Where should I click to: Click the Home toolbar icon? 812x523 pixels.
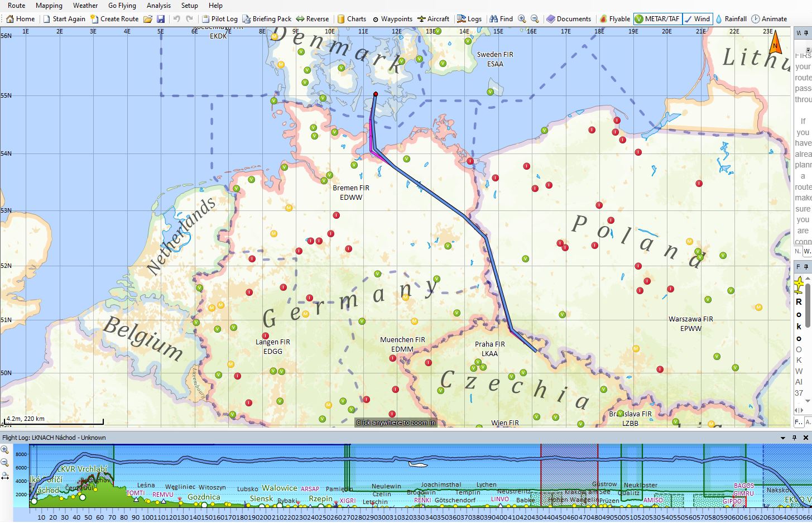[20, 19]
